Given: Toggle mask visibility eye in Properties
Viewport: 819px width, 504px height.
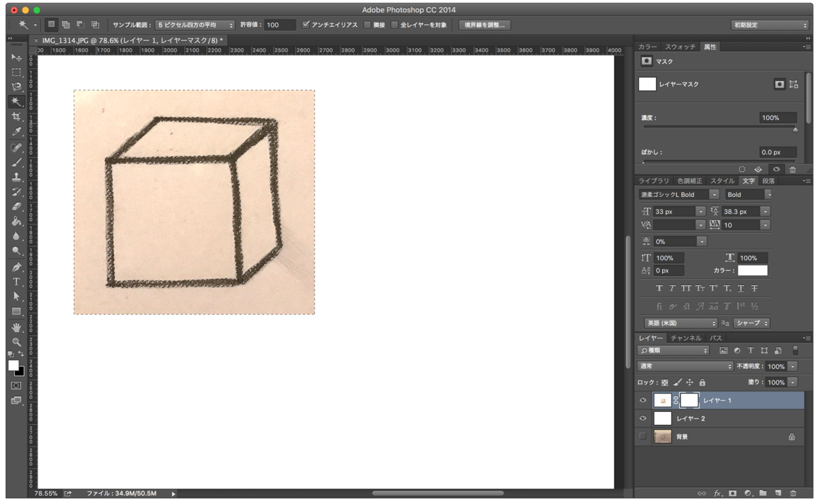Looking at the screenshot, I should pos(775,169).
